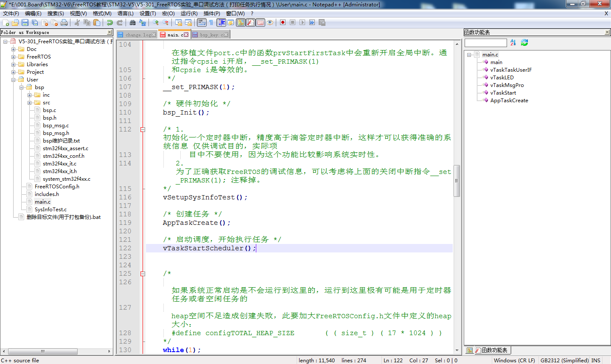Click the Open file toolbar icon
The width and height of the screenshot is (611, 364).
click(15, 22)
